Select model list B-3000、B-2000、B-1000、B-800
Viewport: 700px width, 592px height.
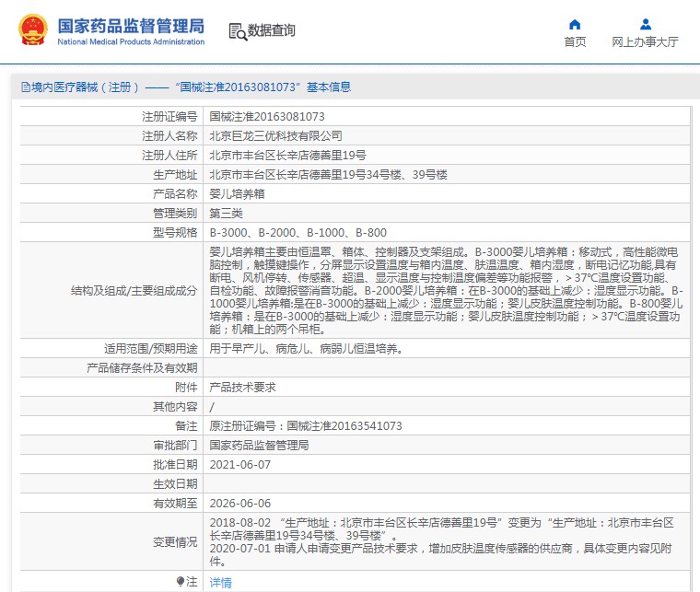coord(297,232)
